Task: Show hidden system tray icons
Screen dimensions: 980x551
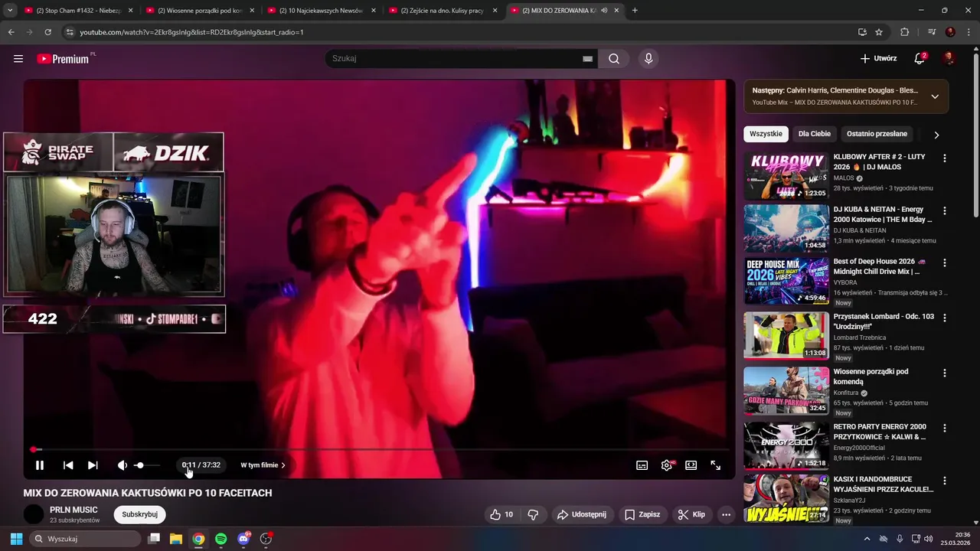Action: 867,539
